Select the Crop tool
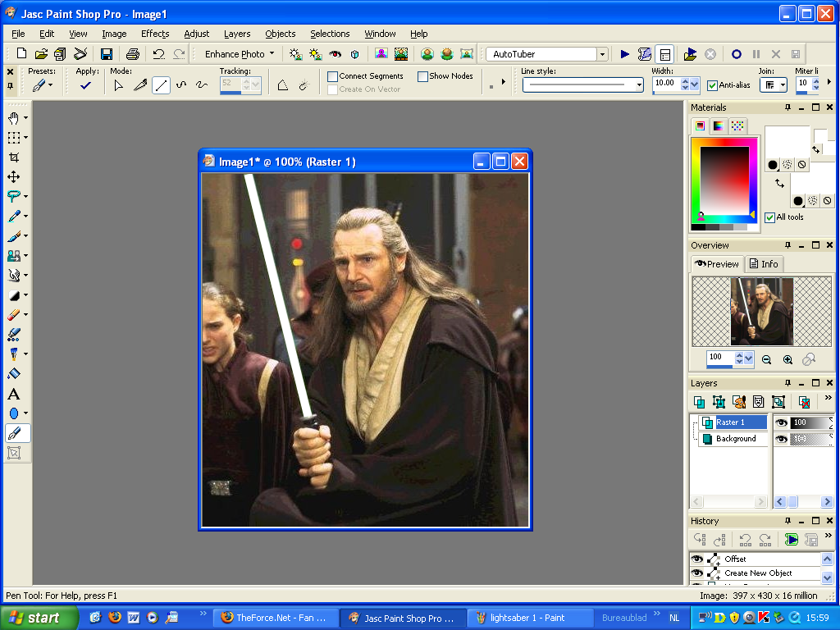 (x=15, y=156)
